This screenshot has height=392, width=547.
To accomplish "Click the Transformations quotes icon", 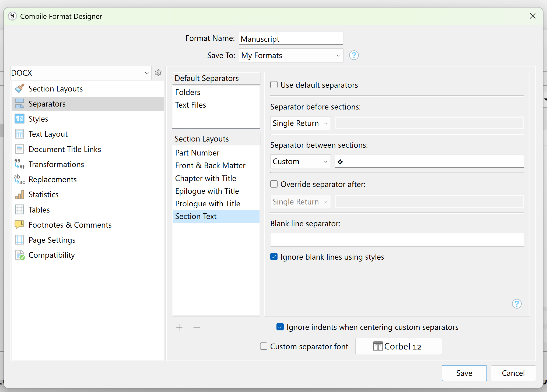I will tap(20, 164).
